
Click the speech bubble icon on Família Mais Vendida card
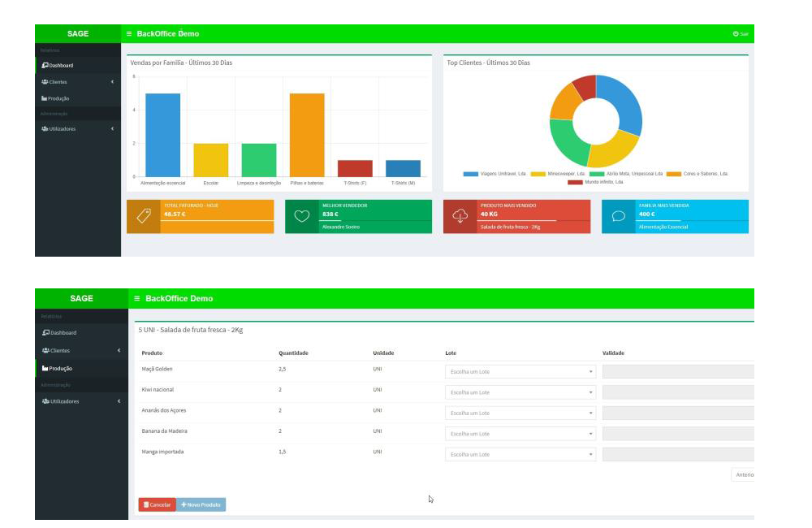618,216
